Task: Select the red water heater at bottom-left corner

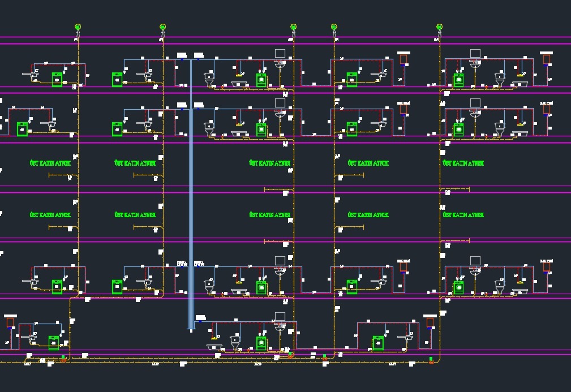Action: point(10,322)
